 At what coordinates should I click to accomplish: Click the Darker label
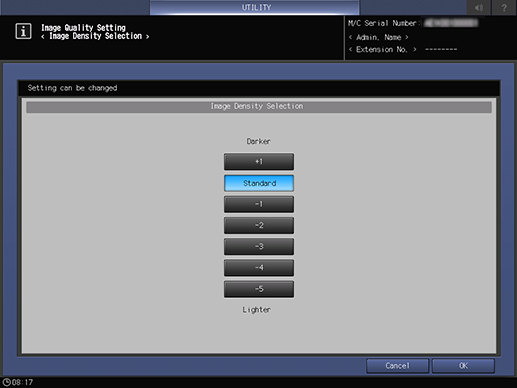(x=259, y=141)
